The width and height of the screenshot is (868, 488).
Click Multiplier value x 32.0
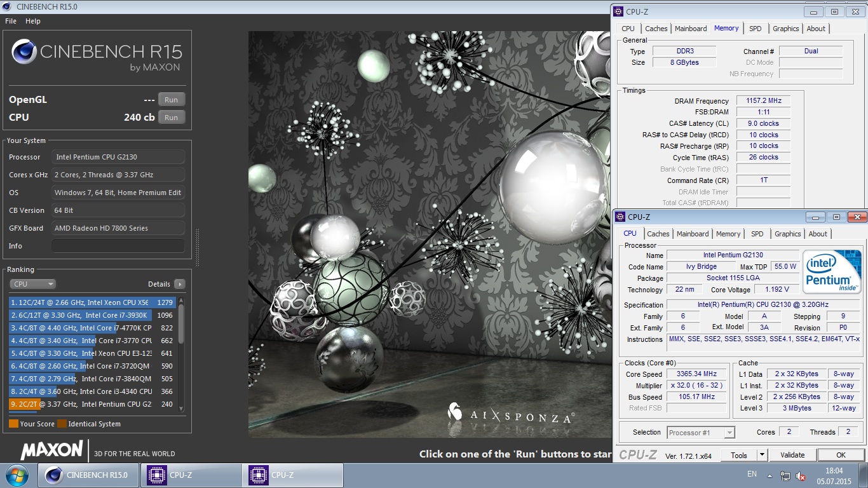point(697,385)
